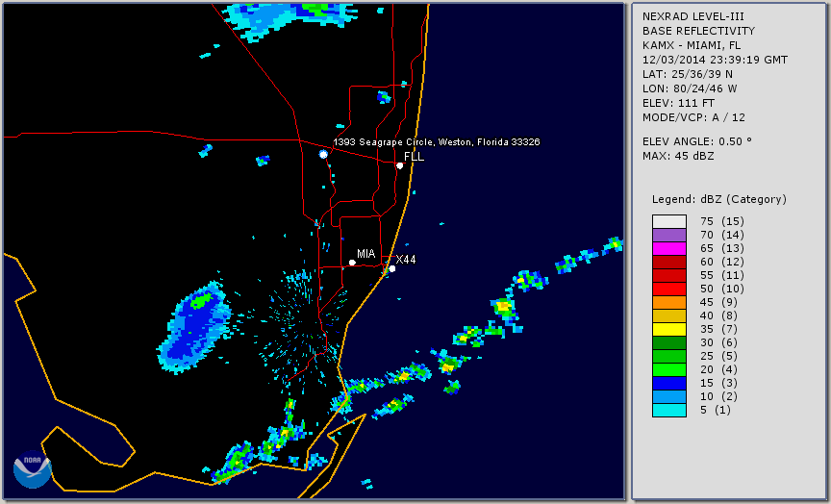831x504 pixels.
Task: Click the BASE REFLECTIVITY product text
Action: (x=698, y=31)
